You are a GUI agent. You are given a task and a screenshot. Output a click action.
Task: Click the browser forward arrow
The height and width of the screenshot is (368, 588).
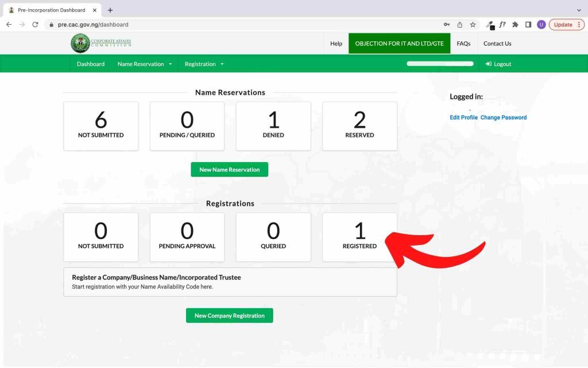tap(22, 24)
